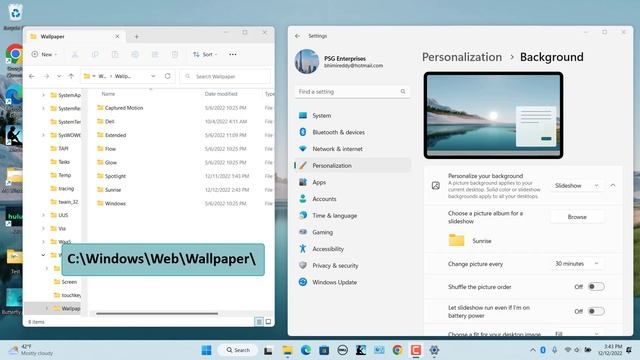640x360 pixels.
Task: Open recent locations dropdown arrow
Action: tap(59, 76)
